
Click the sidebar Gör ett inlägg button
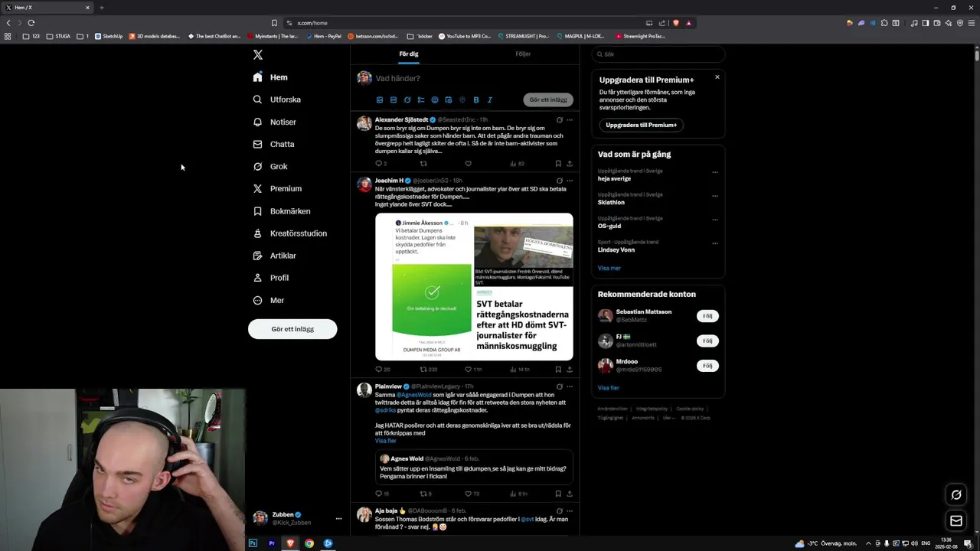point(292,329)
